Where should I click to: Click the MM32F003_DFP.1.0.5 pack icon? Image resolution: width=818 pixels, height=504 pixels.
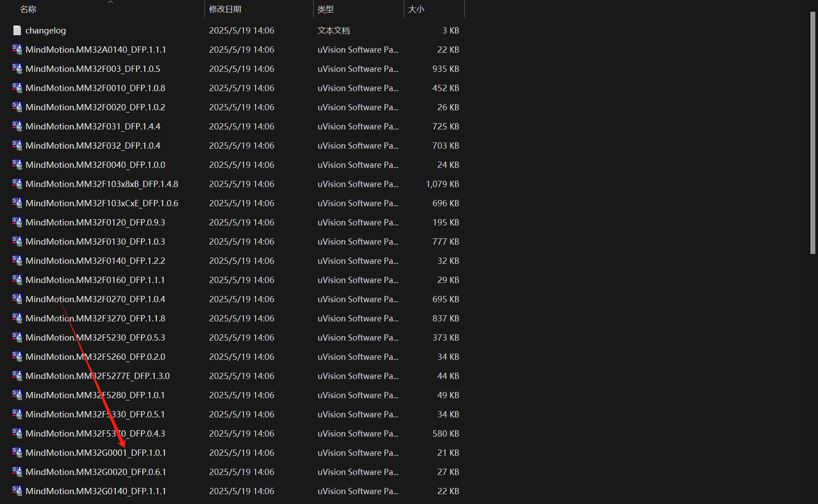point(17,69)
